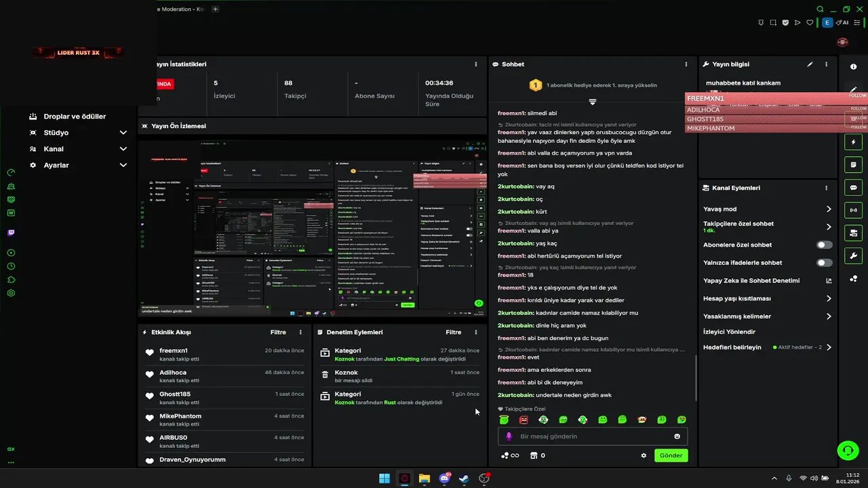Image resolution: width=868 pixels, height=488 pixels.
Task: Open chat settings gear beside Gönder
Action: point(644,455)
